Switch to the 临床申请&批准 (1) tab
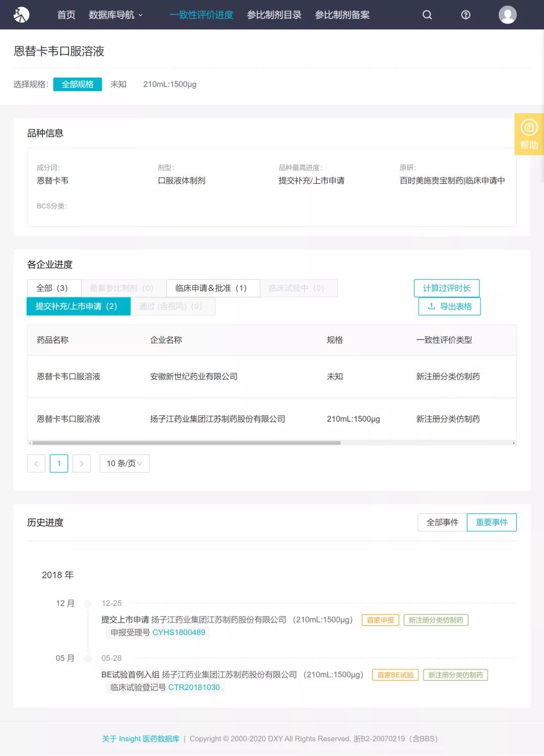This screenshot has height=756, width=544. (x=213, y=288)
